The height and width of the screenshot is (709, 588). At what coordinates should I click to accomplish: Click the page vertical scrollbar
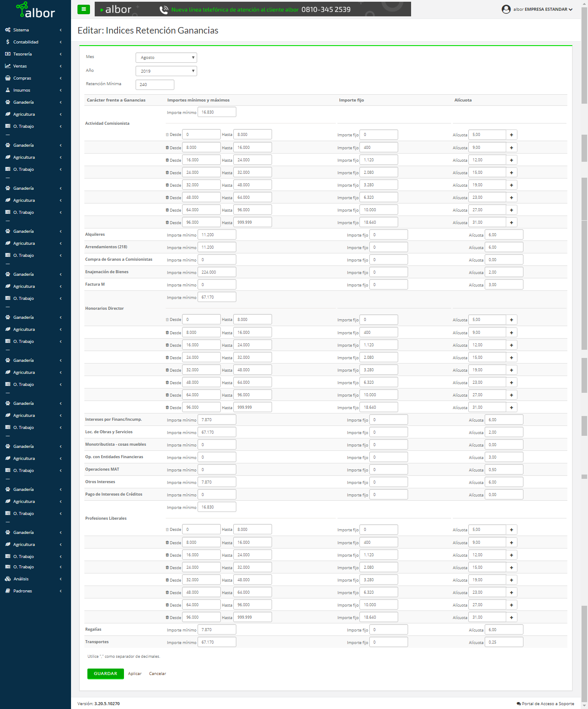tap(584, 354)
